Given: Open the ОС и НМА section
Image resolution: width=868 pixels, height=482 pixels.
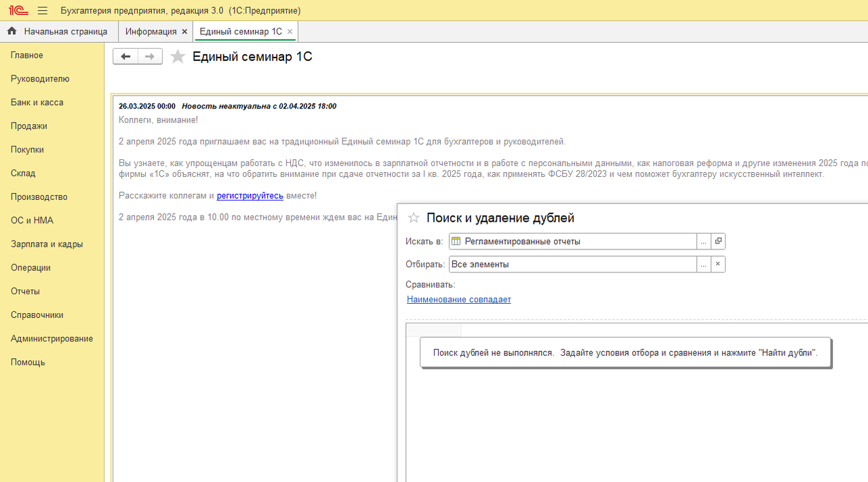Looking at the screenshot, I should 32,220.
